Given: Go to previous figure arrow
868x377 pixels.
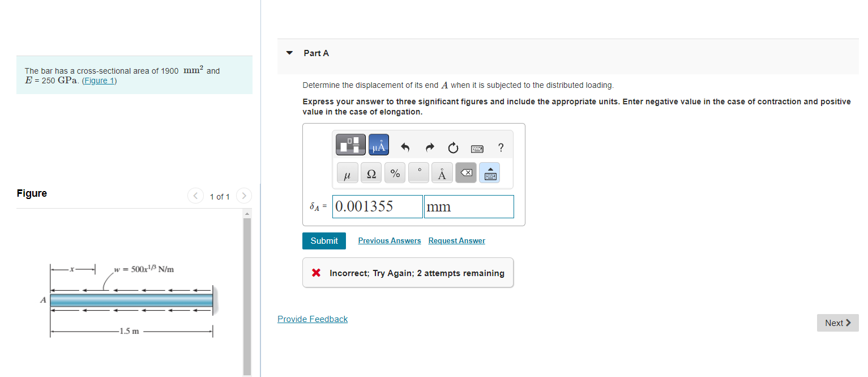Looking at the screenshot, I should click(195, 196).
